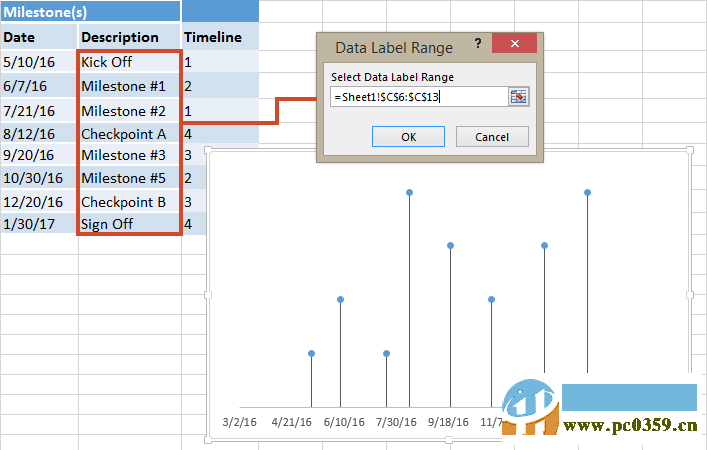707x450 pixels.
Task: Click the 4/21/16 chart axis label
Action: pyautogui.click(x=291, y=422)
